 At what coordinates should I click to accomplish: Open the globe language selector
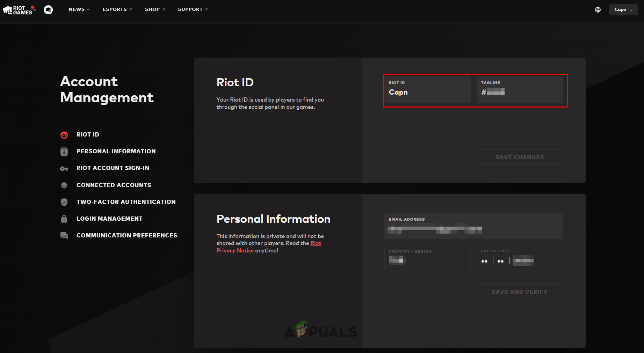coord(598,10)
